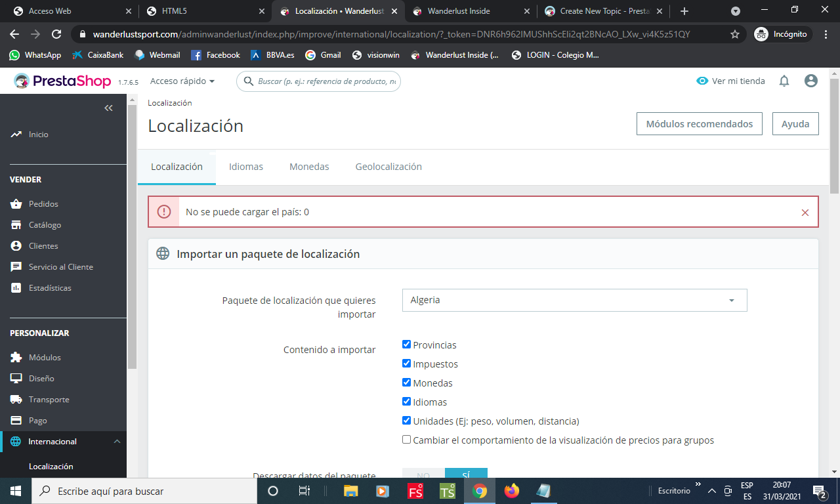Click the Pago credit card icon

[x=16, y=421]
